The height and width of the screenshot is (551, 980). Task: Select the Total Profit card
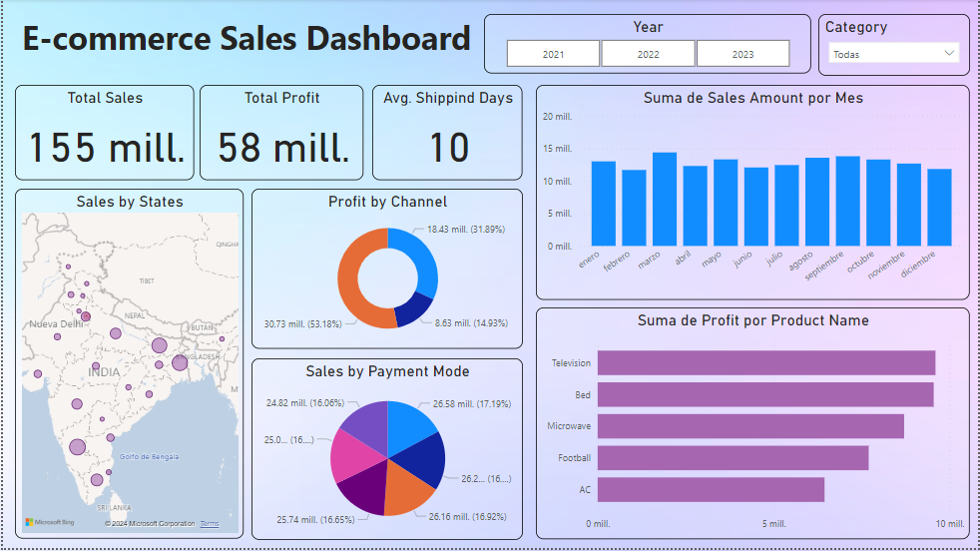[x=283, y=133]
